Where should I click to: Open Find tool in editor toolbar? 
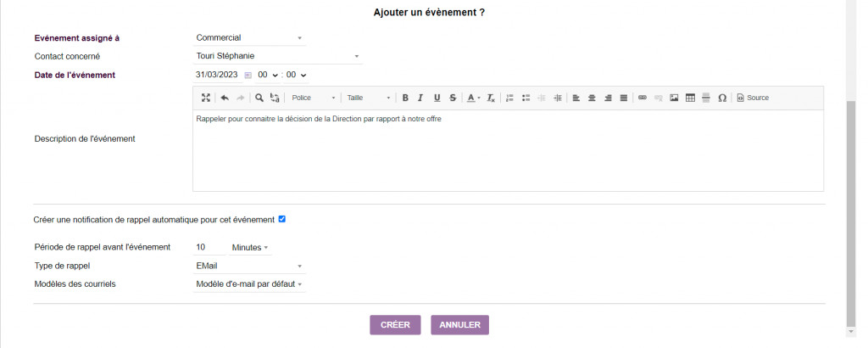pos(259,98)
